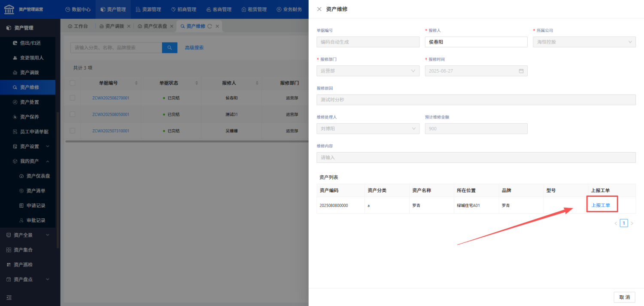
Task: Sort by 报修人 column
Action: tap(257, 83)
